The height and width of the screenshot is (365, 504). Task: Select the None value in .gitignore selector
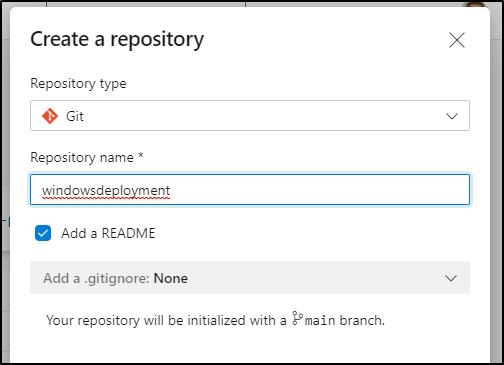[x=170, y=278]
